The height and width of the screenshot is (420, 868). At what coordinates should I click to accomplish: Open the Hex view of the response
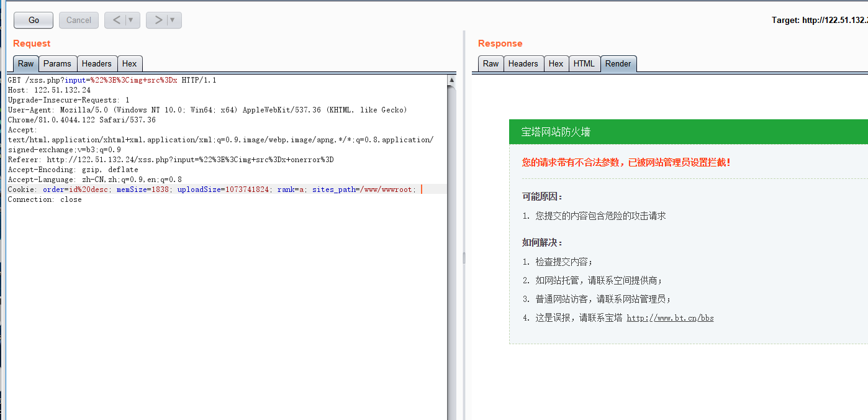[556, 63]
